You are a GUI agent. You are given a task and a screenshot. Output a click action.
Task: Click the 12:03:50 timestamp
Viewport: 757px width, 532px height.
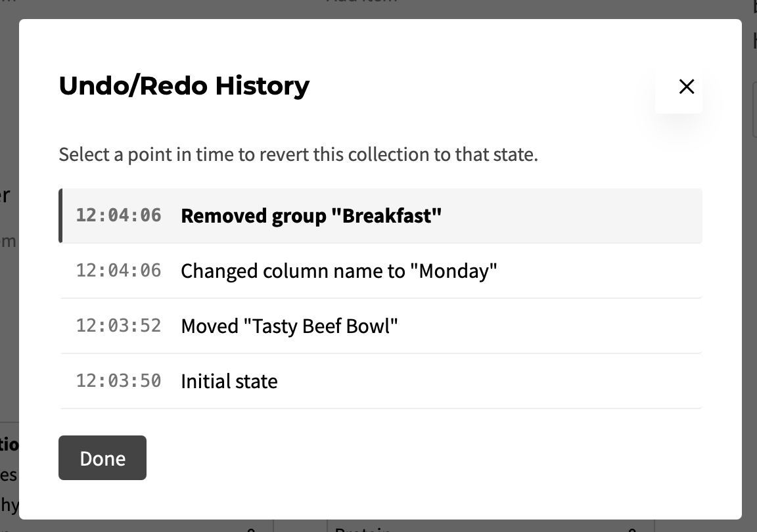coord(118,381)
